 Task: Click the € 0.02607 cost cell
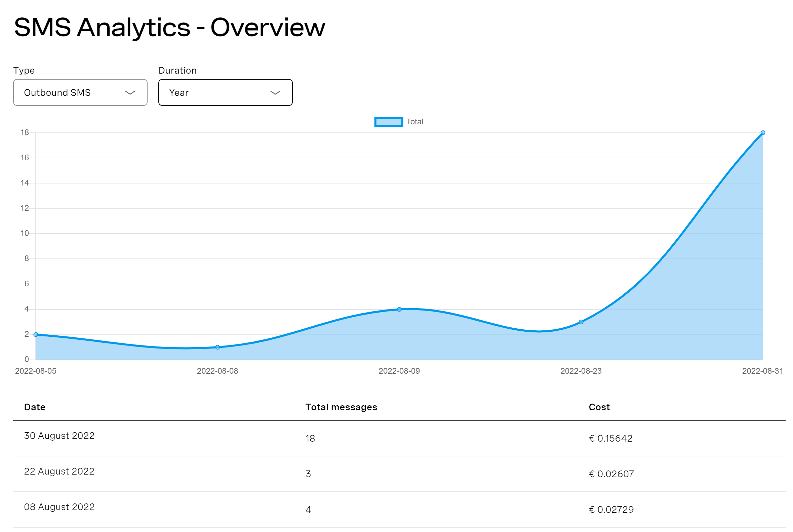(611, 474)
